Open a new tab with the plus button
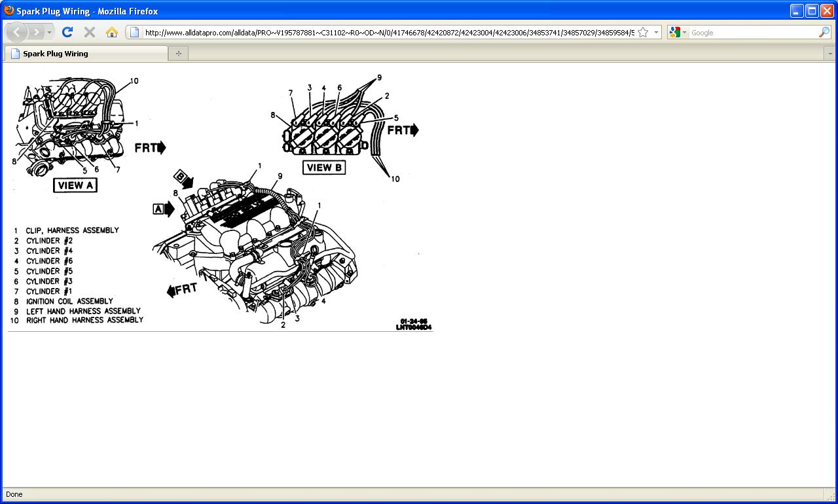The image size is (838, 504). 178,54
